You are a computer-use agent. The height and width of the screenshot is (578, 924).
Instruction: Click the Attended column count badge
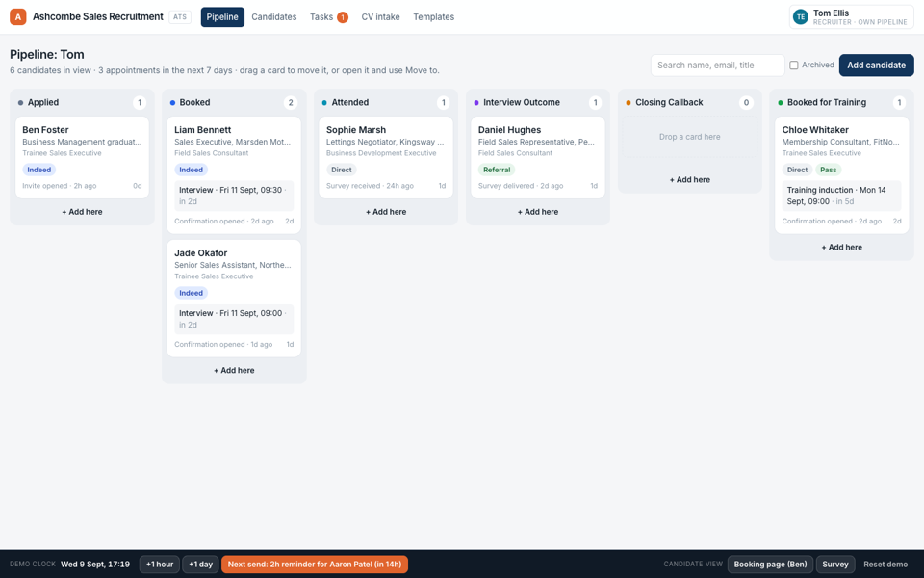click(x=444, y=103)
